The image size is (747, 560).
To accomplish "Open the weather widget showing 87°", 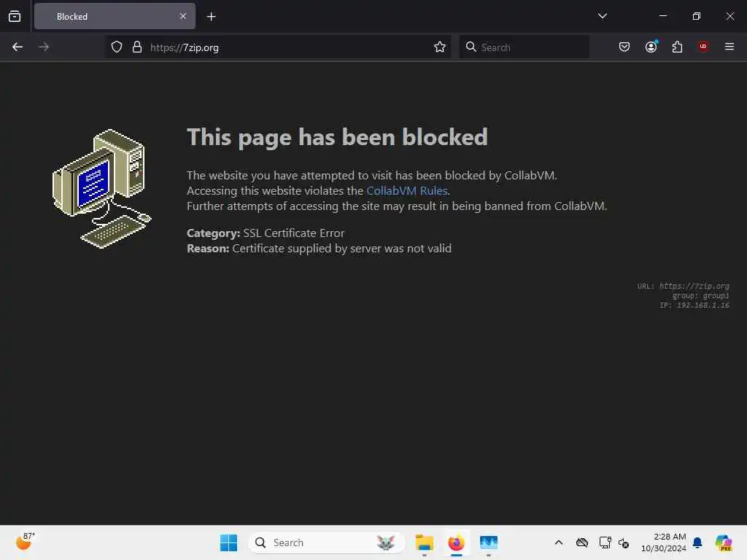I will [25, 542].
